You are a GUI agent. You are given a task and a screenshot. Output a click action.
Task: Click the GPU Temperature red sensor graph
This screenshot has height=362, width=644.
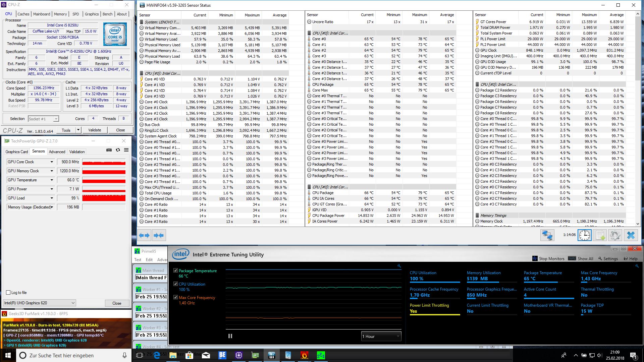[104, 180]
